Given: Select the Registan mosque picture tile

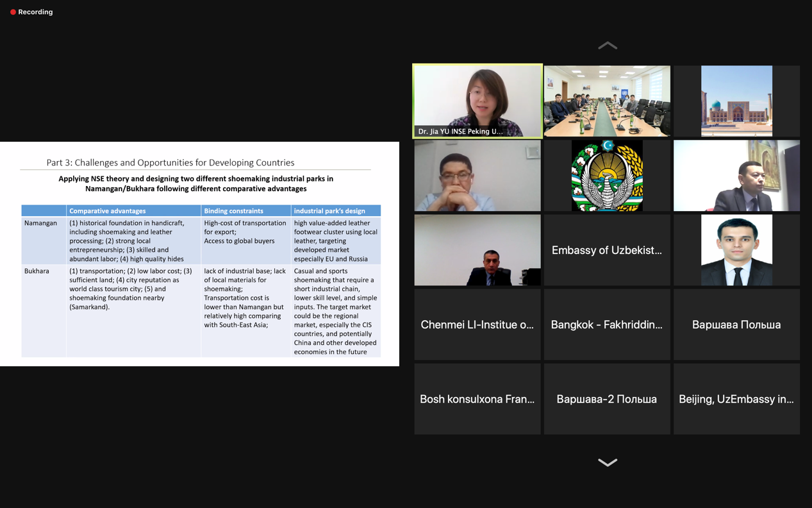Looking at the screenshot, I should coord(736,101).
